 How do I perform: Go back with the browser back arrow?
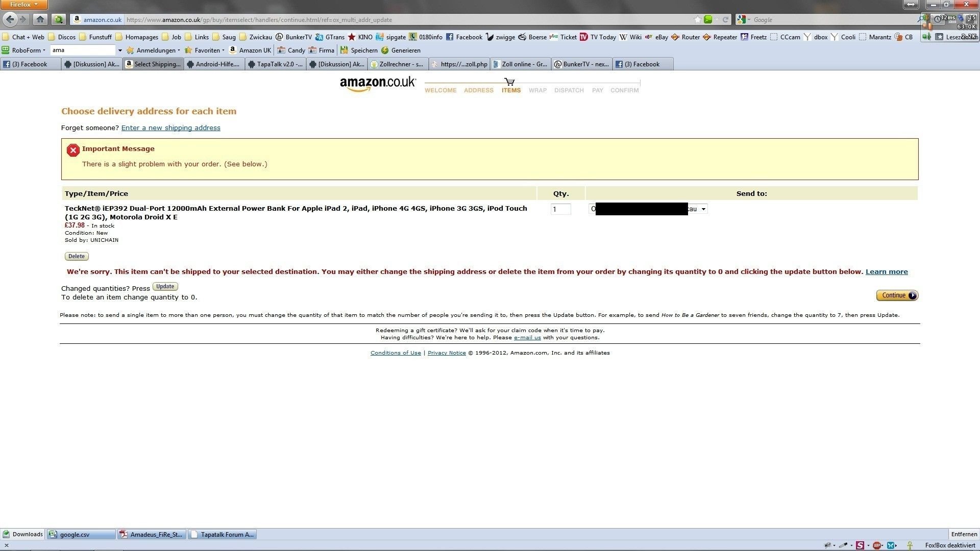[x=10, y=19]
